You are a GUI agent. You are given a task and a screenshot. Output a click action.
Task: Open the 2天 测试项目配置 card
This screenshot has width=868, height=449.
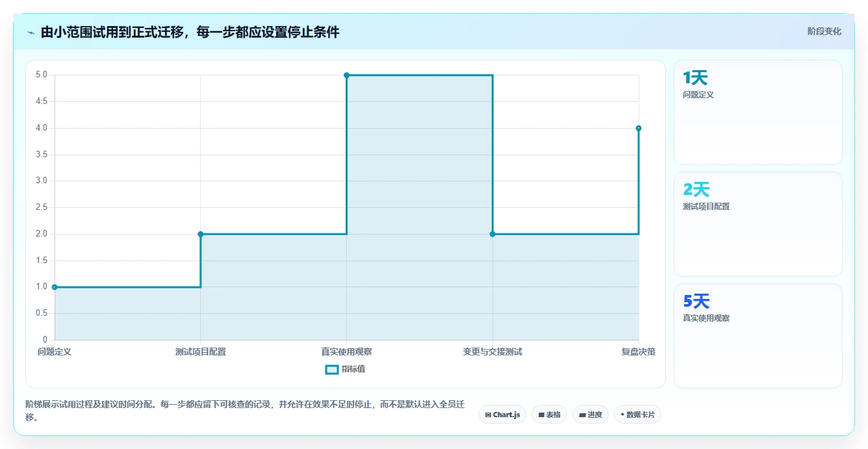(x=758, y=224)
